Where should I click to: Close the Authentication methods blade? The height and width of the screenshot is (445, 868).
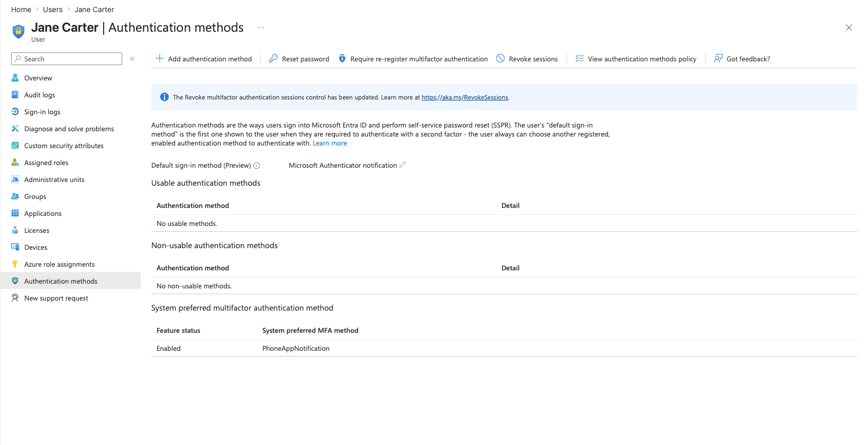coord(849,28)
